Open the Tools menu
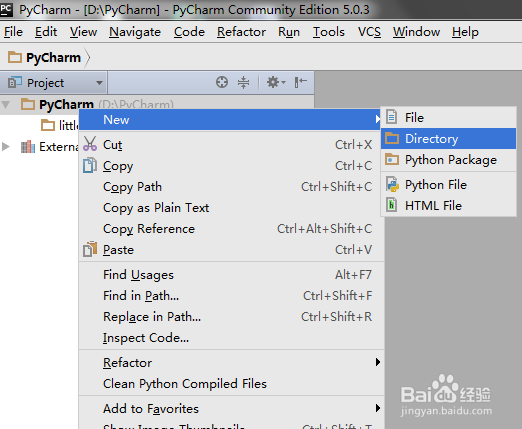522x429 pixels. click(329, 32)
